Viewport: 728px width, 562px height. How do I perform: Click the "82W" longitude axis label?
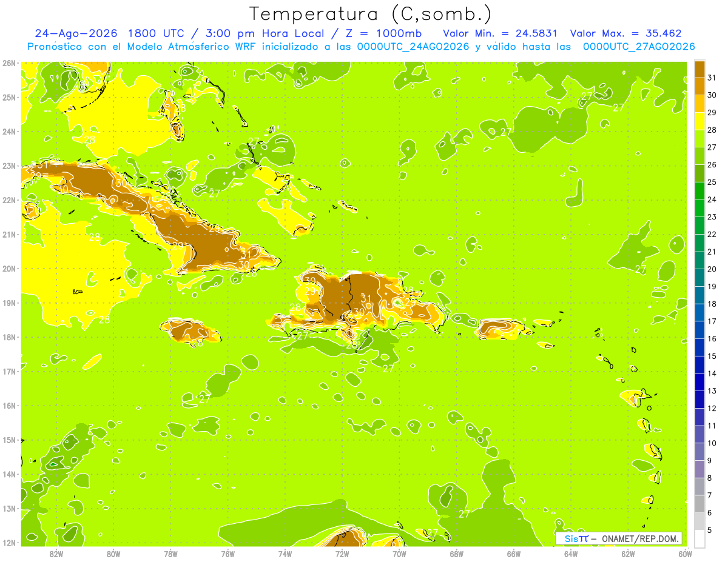pos(56,554)
